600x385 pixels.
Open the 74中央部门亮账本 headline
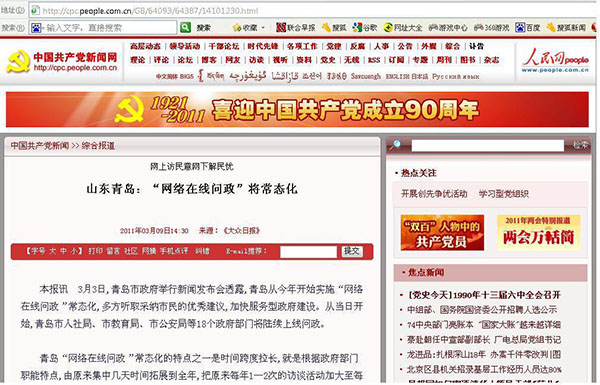point(484,325)
